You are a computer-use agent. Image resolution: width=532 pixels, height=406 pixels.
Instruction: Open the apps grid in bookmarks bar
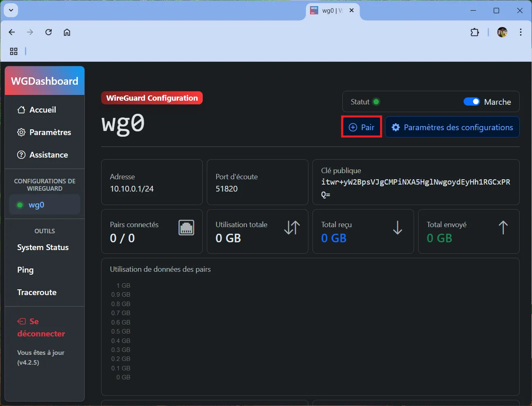pos(14,51)
